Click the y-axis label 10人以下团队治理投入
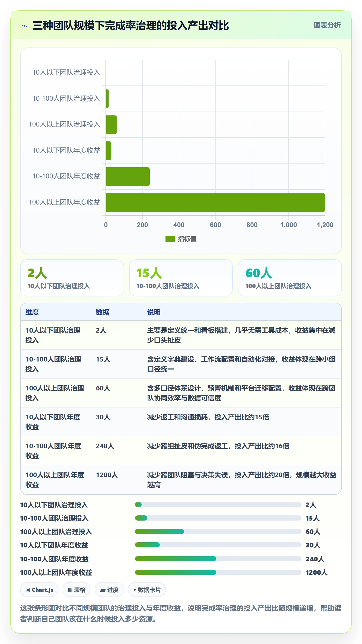362x644 pixels. click(x=66, y=73)
